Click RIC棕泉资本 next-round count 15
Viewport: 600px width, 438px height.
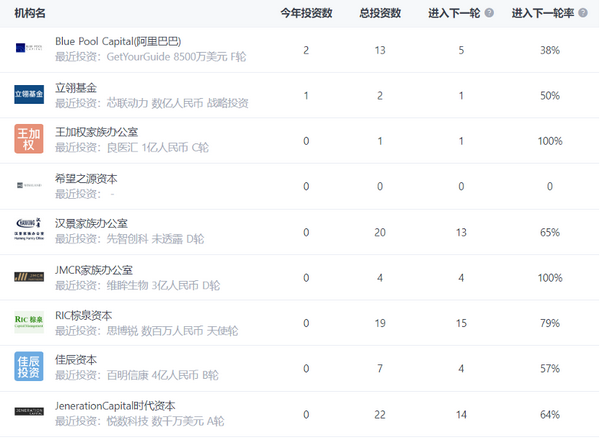click(x=461, y=323)
